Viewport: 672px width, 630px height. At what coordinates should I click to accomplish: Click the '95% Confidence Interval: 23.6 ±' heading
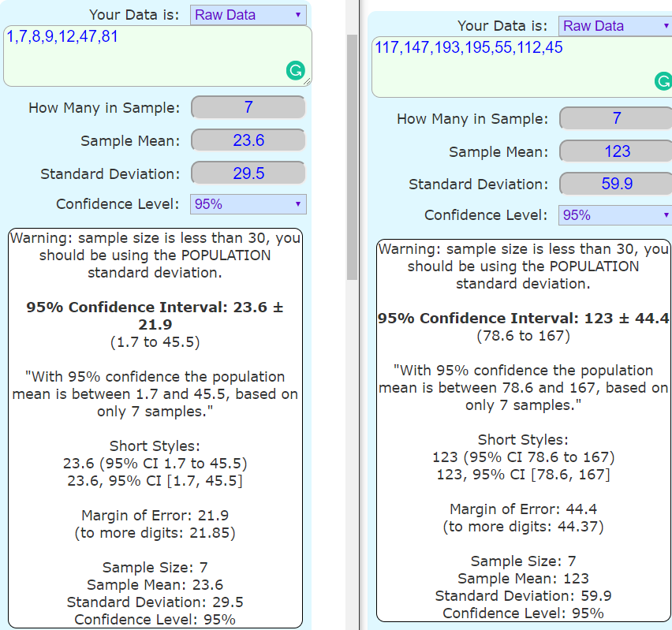pos(155,308)
